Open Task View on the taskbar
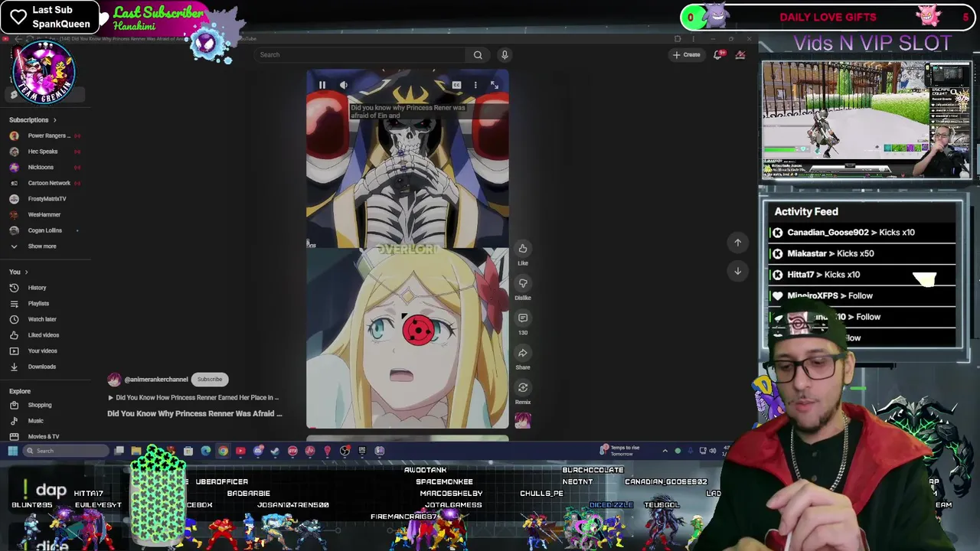 (x=119, y=451)
